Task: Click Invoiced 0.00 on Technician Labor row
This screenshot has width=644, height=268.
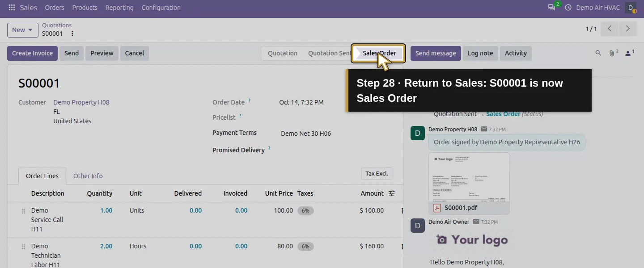Action: (x=241, y=246)
